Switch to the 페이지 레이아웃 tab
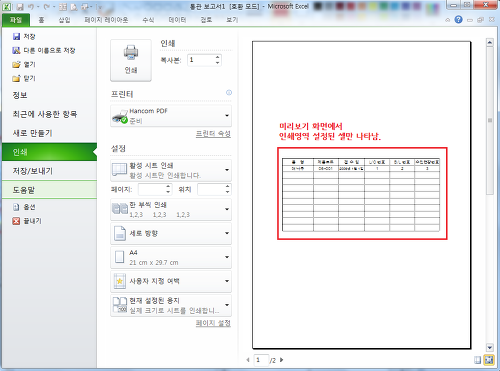The width and height of the screenshot is (500, 371). point(106,20)
